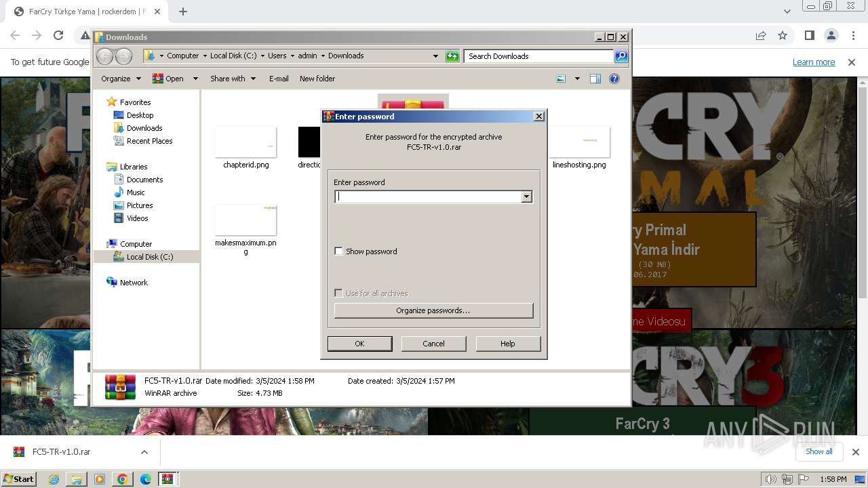Screen dimensions: 868x488
Task: Click the search magnifier icon in Explorer
Action: click(621, 56)
